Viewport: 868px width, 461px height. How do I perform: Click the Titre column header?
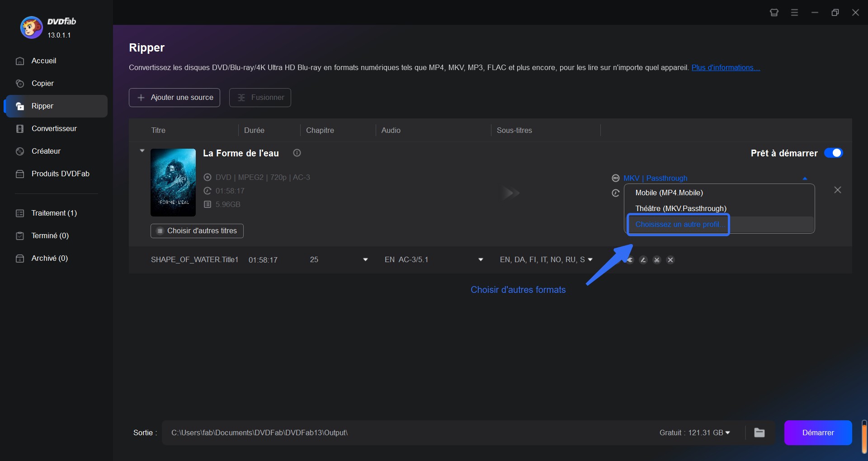(158, 130)
